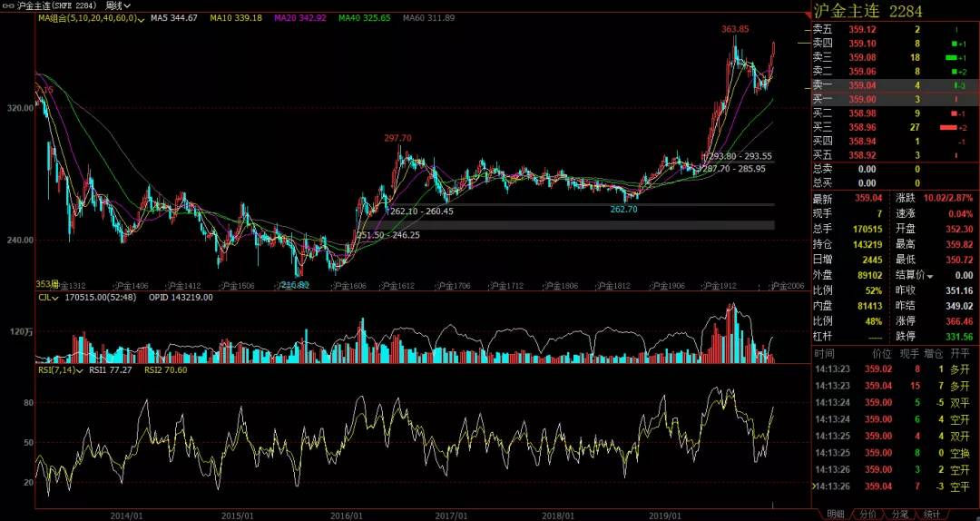Click the 昨收 351.16 previous close value
The image size is (980, 521).
pos(959,290)
